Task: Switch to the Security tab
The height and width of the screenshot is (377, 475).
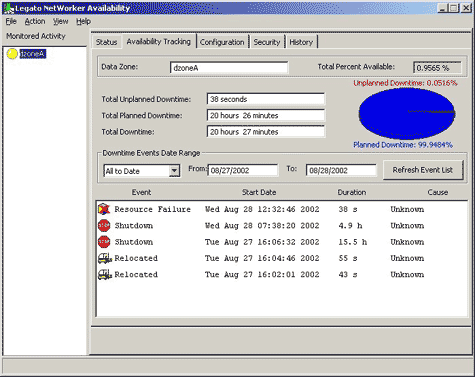Action: tap(267, 42)
